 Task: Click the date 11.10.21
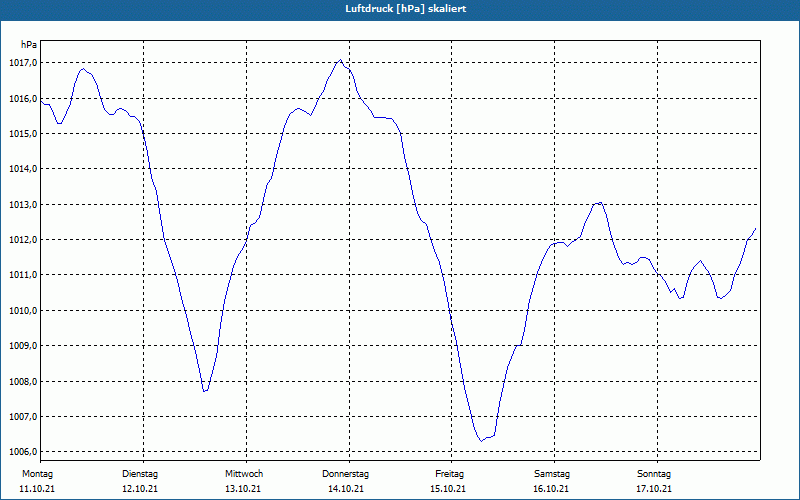point(37,489)
